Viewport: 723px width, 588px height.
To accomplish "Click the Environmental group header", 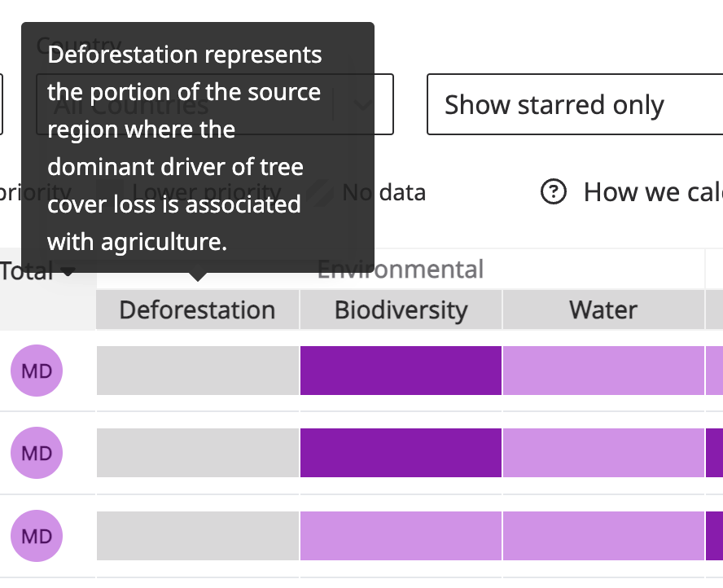I will [400, 270].
